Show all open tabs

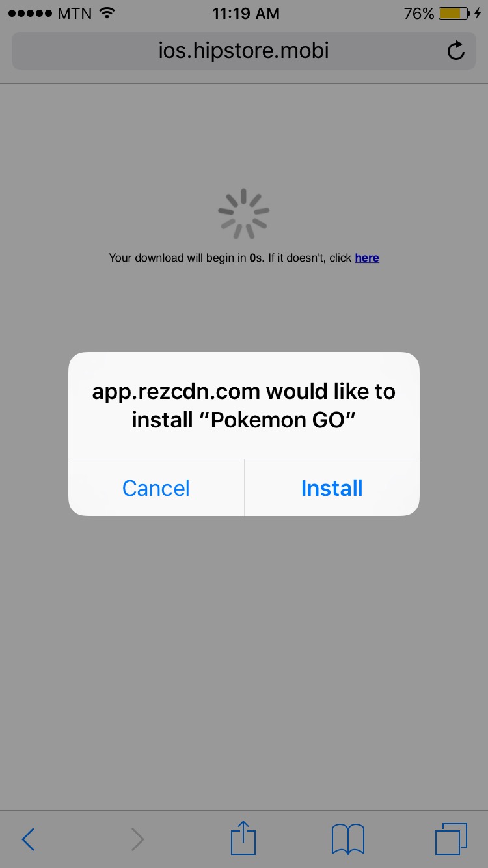point(451,839)
